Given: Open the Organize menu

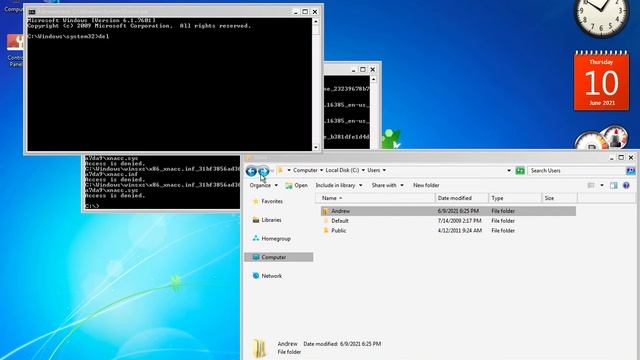Looking at the screenshot, I should coord(264,185).
